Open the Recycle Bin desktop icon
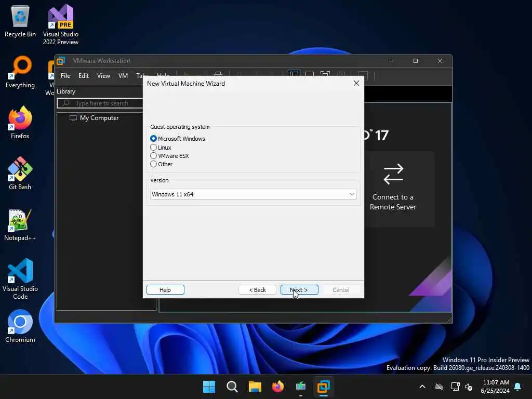Viewport: 532px width, 399px height. pos(20,21)
